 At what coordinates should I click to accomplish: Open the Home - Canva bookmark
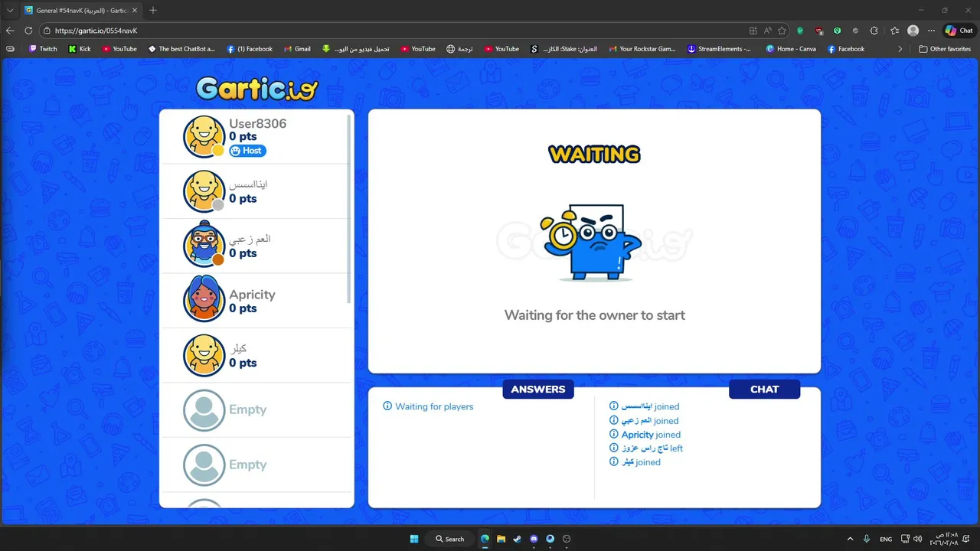point(791,48)
